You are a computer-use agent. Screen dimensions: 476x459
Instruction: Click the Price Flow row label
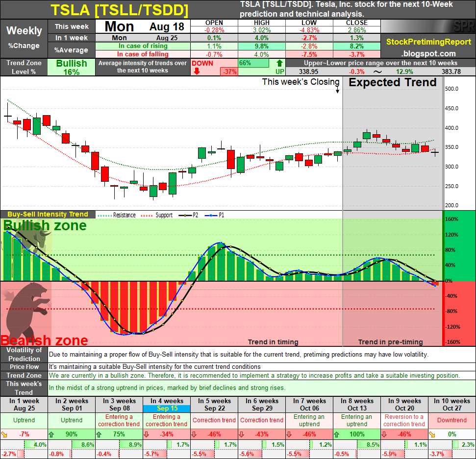point(24,367)
